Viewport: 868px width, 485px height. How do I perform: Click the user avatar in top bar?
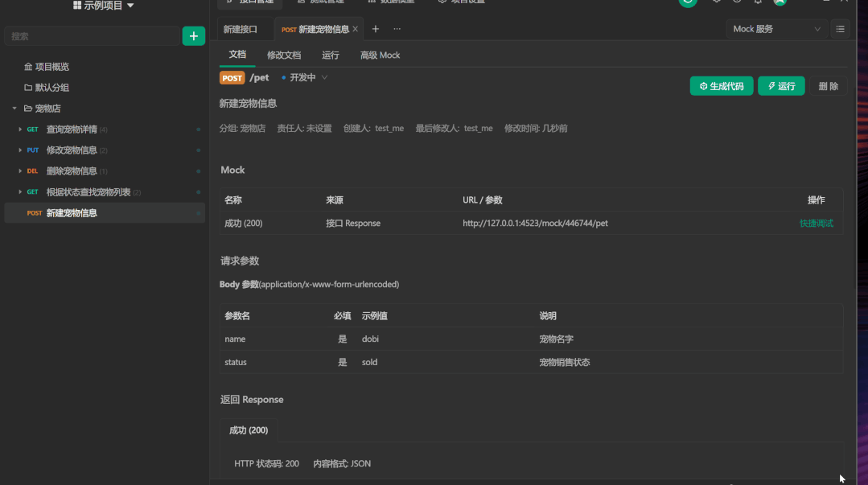coord(778,2)
